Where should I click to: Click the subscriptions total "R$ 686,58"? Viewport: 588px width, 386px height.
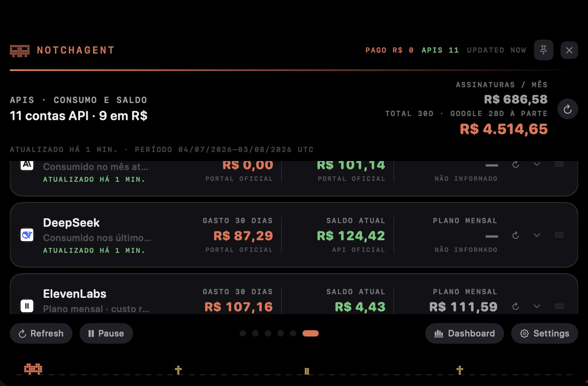516,99
